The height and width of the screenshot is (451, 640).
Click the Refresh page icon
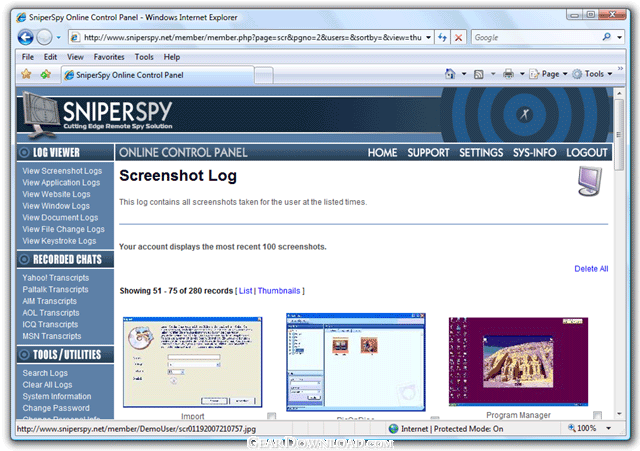pyautogui.click(x=442, y=37)
